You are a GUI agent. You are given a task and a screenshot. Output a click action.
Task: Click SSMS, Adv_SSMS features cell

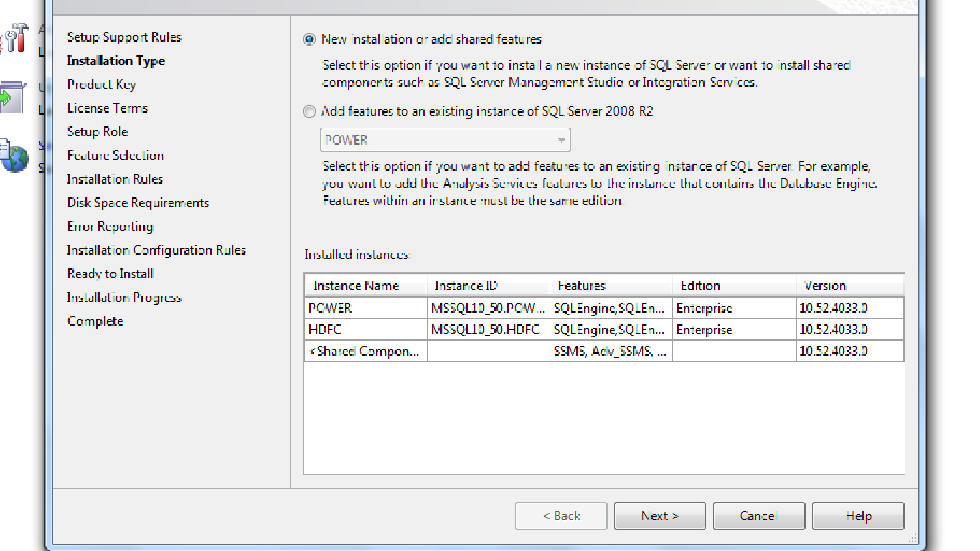611,351
